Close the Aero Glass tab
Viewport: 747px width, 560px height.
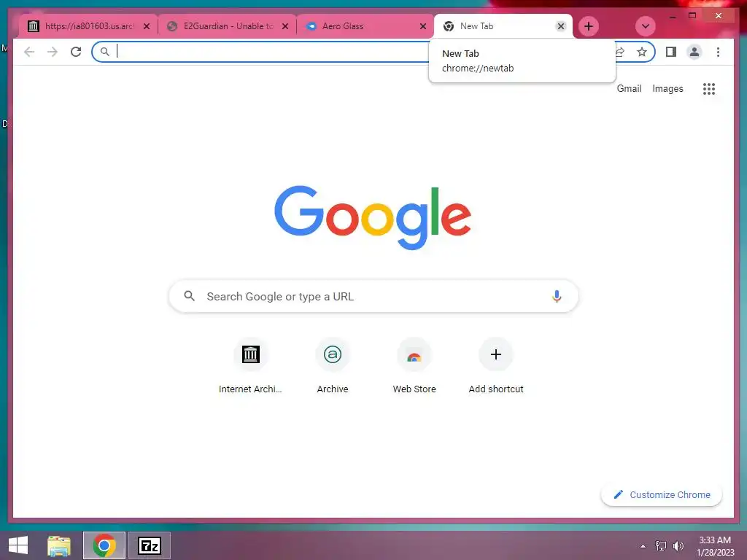(422, 26)
